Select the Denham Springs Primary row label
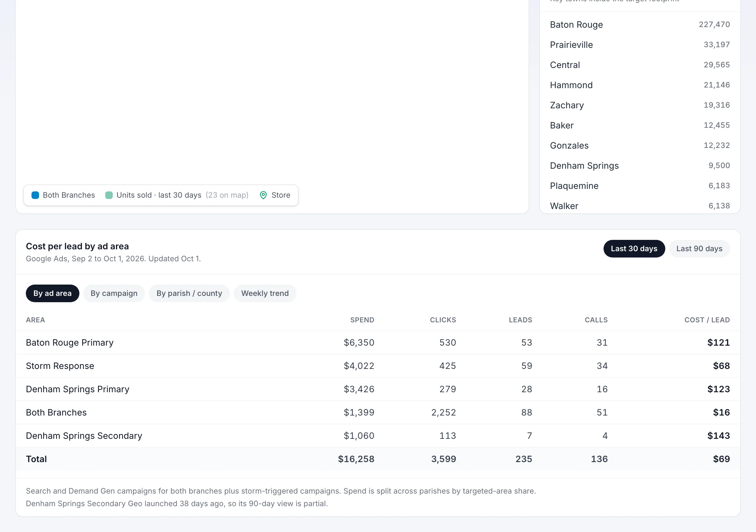This screenshot has height=532, width=756. pos(77,389)
